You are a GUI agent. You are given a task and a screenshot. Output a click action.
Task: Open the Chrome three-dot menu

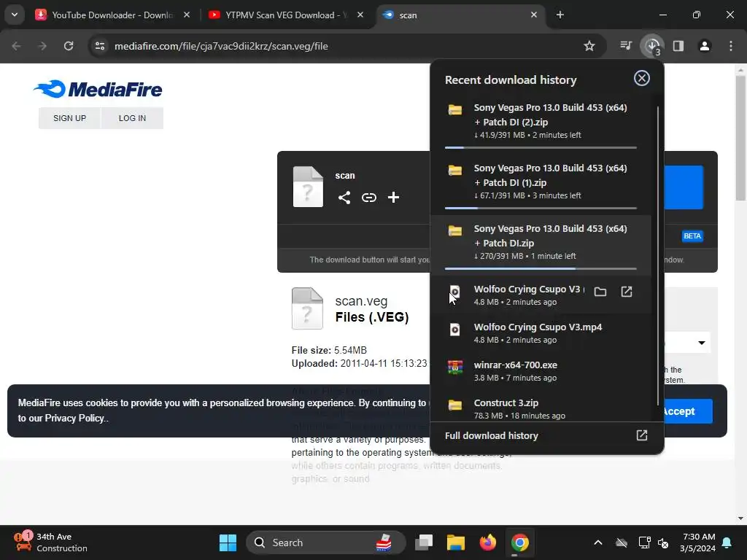731,46
